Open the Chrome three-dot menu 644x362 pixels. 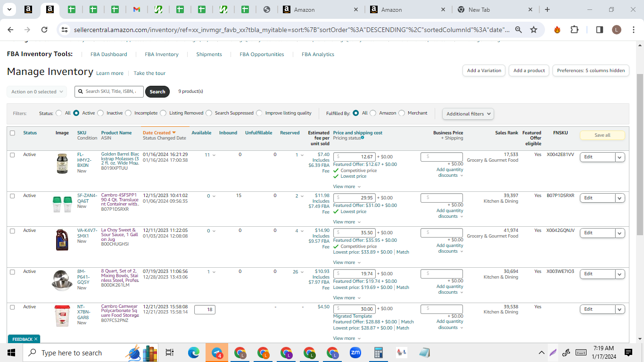pos(633,30)
